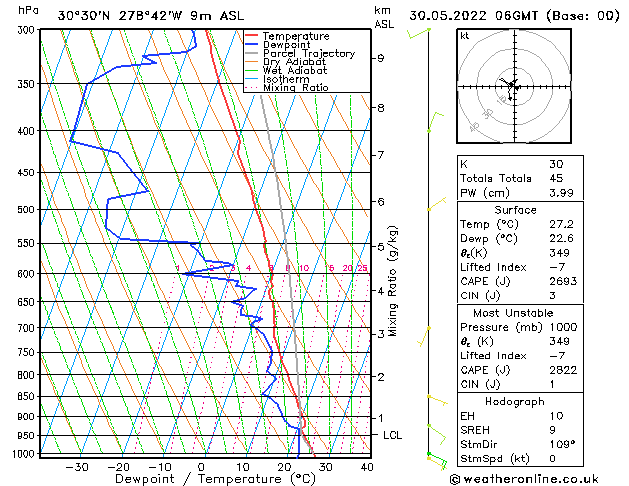Click the LCL level marker label
The width and height of the screenshot is (629, 486).
tap(392, 435)
